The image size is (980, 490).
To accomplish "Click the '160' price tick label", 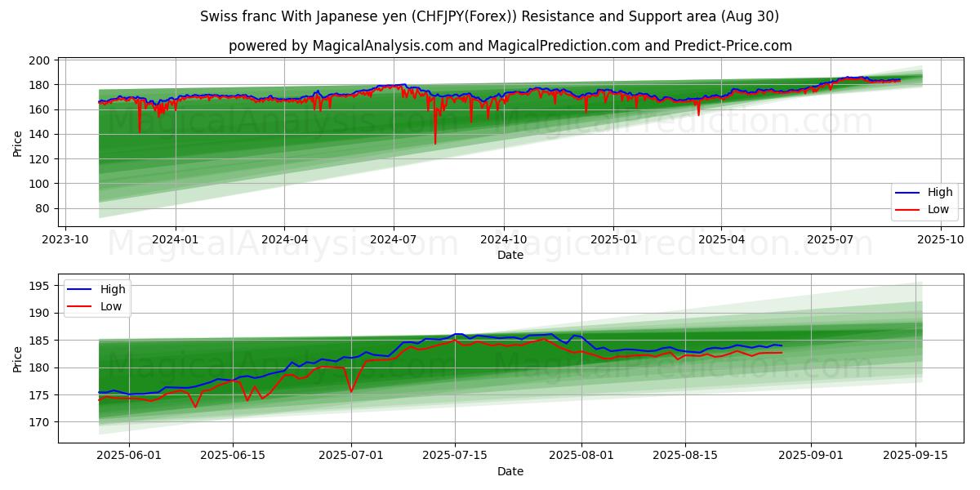I will click(41, 109).
